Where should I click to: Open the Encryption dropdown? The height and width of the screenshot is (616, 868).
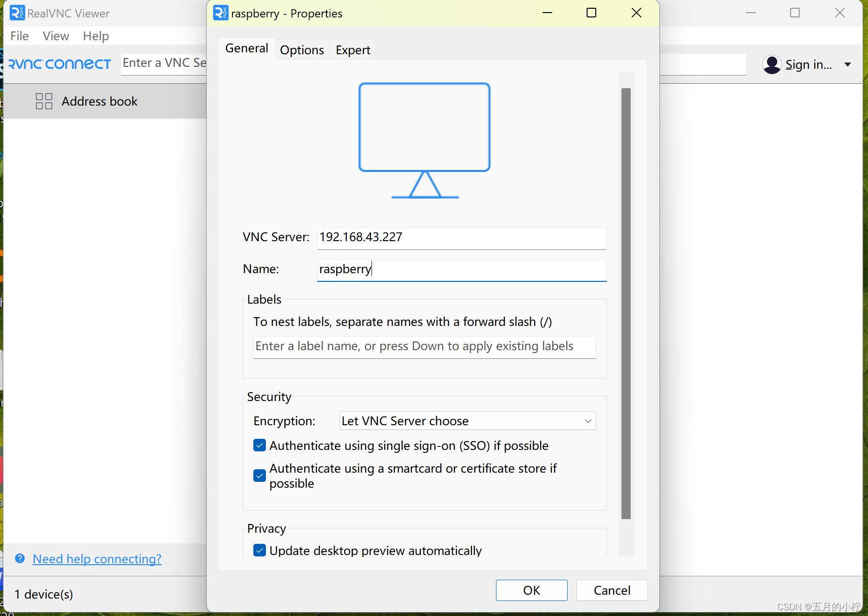[x=467, y=421]
